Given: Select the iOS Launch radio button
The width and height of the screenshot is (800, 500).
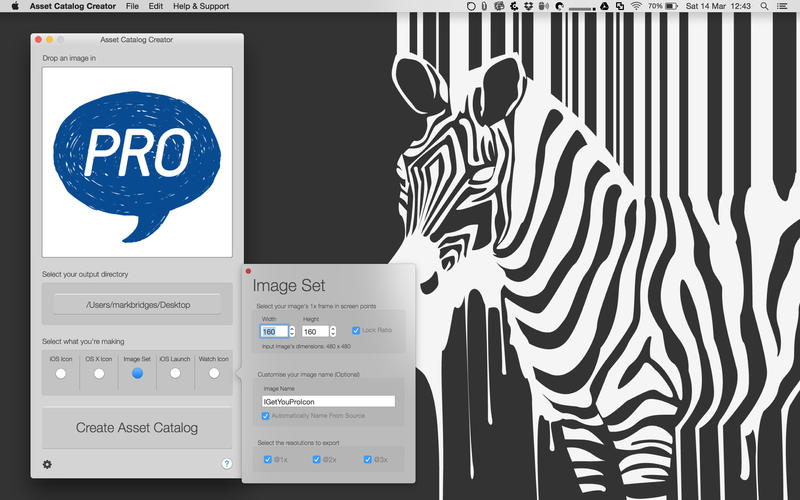Looking at the screenshot, I should click(x=175, y=373).
